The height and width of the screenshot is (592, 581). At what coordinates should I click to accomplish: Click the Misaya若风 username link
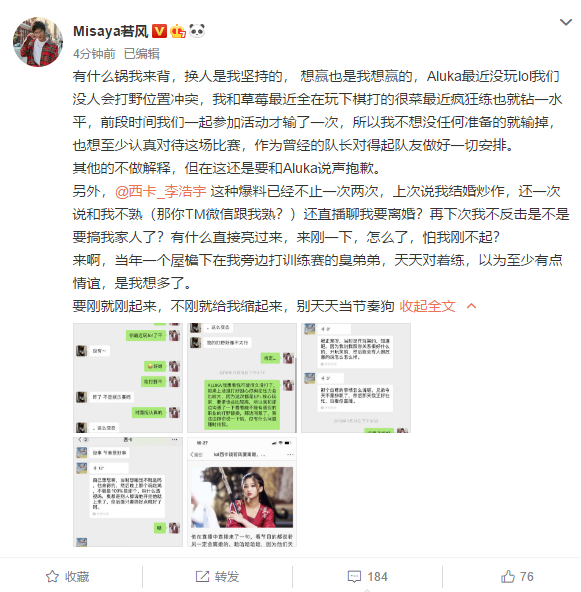pos(110,31)
